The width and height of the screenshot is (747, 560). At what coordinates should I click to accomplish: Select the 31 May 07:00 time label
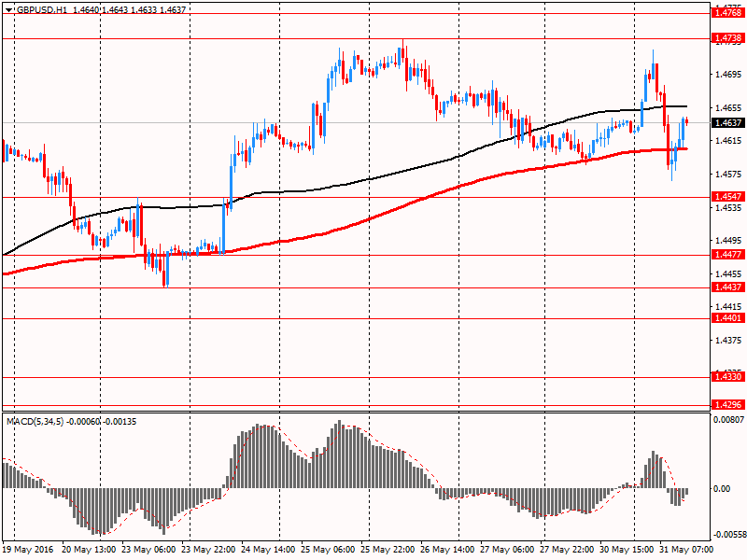coord(686,549)
